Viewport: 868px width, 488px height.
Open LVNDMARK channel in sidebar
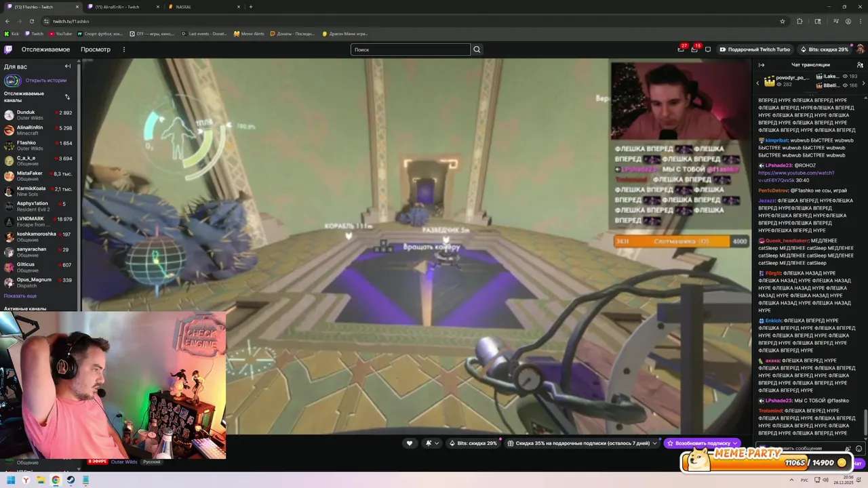[39, 222]
